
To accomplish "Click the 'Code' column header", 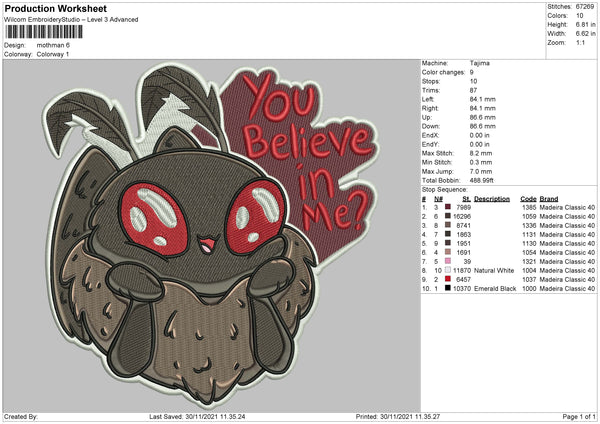I will [x=528, y=199].
